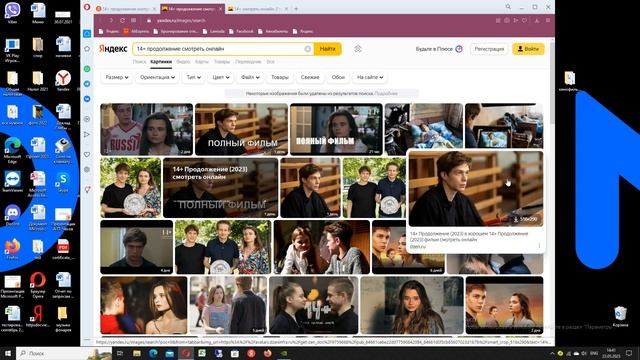This screenshot has height=360, width=640.
Task: Open the heart icon in Opera sidebar
Action: tap(87, 155)
